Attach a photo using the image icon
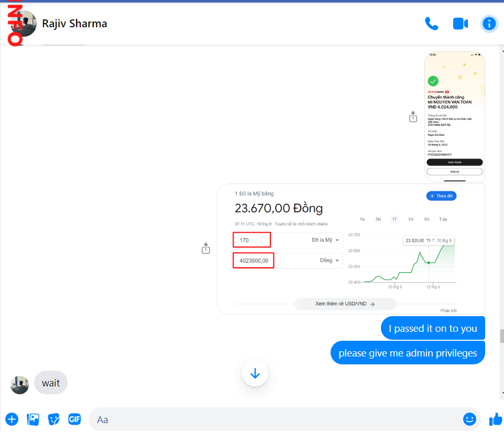The width and height of the screenshot is (504, 432). coord(33,419)
